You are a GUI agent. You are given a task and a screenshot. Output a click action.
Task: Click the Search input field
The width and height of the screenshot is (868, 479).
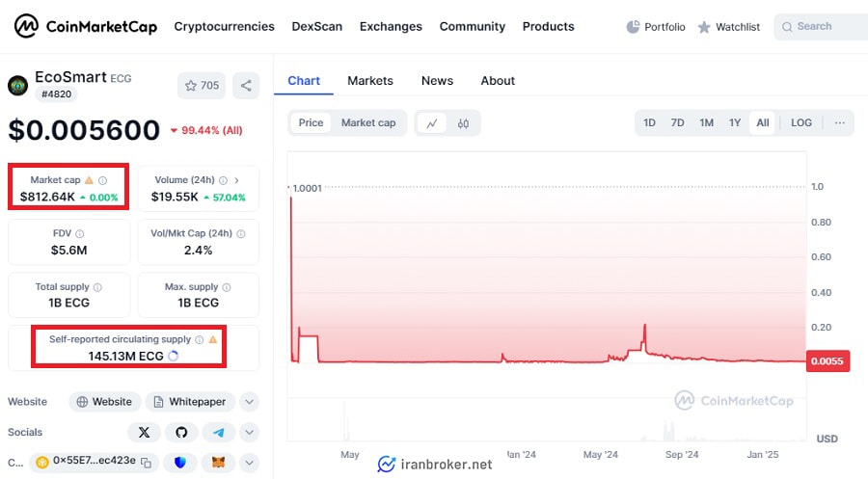point(822,27)
